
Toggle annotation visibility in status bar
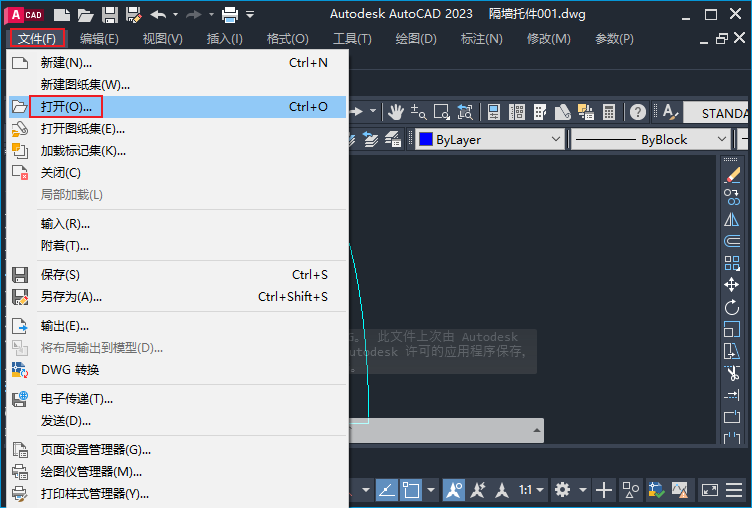tap(454, 490)
